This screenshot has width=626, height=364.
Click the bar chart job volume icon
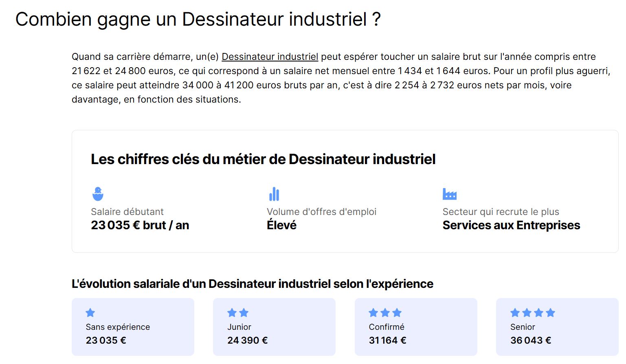pos(274,194)
